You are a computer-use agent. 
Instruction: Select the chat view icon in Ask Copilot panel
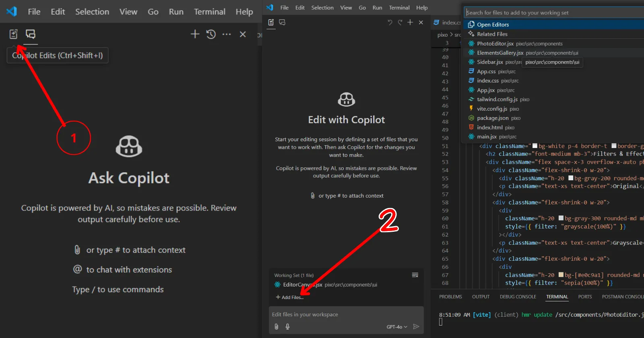(31, 34)
